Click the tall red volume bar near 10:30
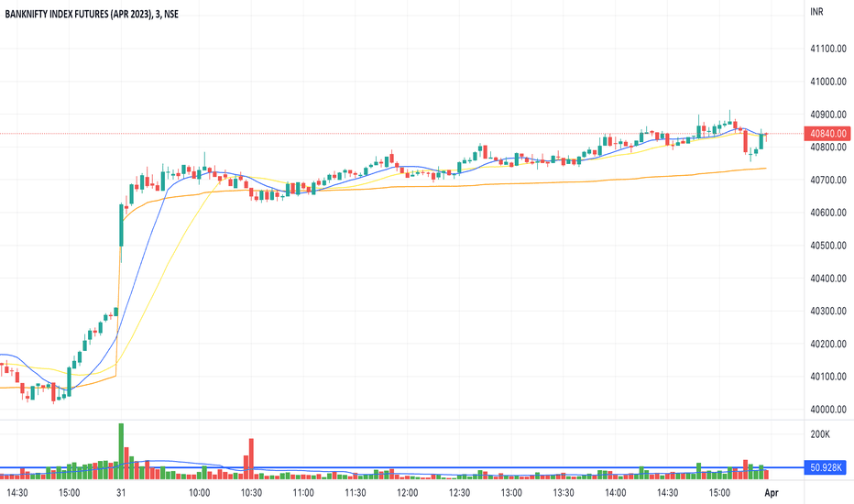 pyautogui.click(x=251, y=459)
